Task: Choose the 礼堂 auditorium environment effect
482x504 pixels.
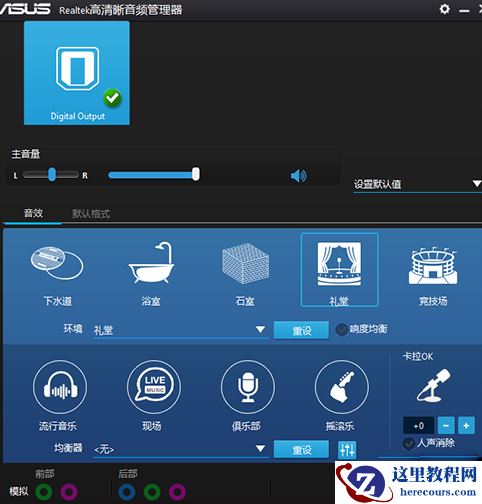Action: (339, 270)
